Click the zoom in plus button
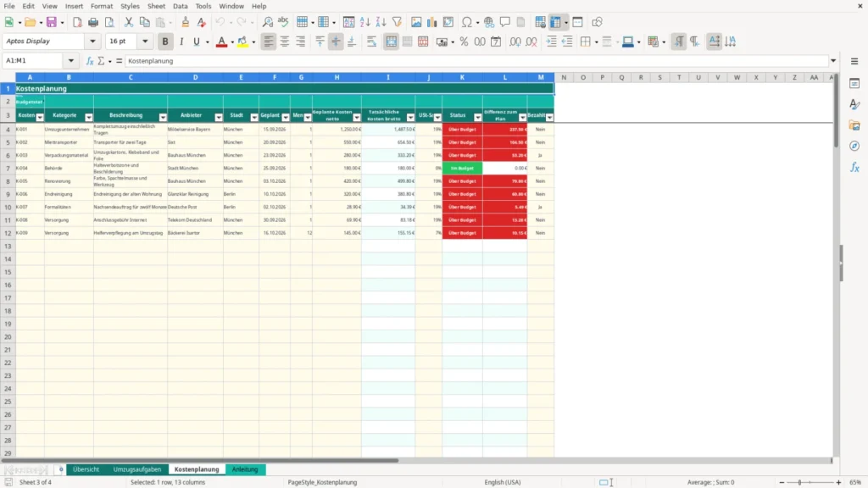Image resolution: width=868 pixels, height=488 pixels. coord(838,482)
